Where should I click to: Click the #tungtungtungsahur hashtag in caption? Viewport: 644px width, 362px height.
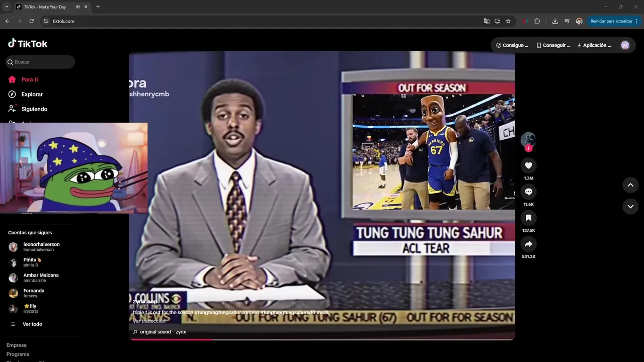pyautogui.click(x=217, y=313)
